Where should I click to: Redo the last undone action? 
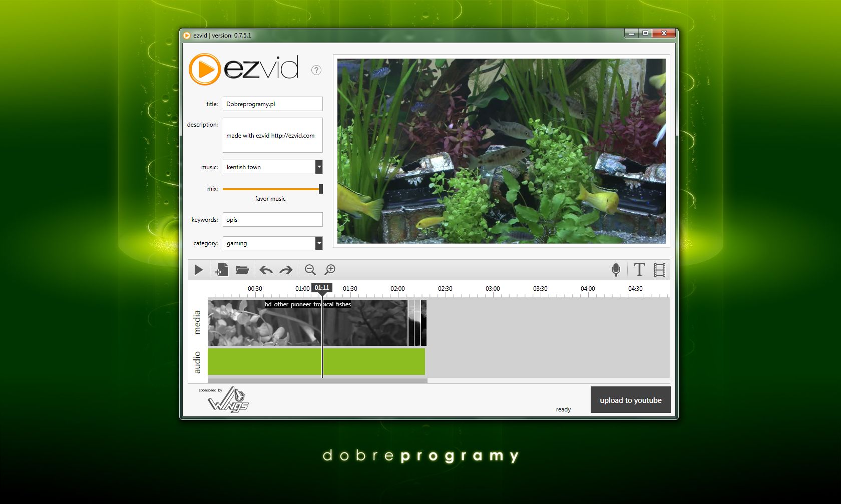point(286,270)
